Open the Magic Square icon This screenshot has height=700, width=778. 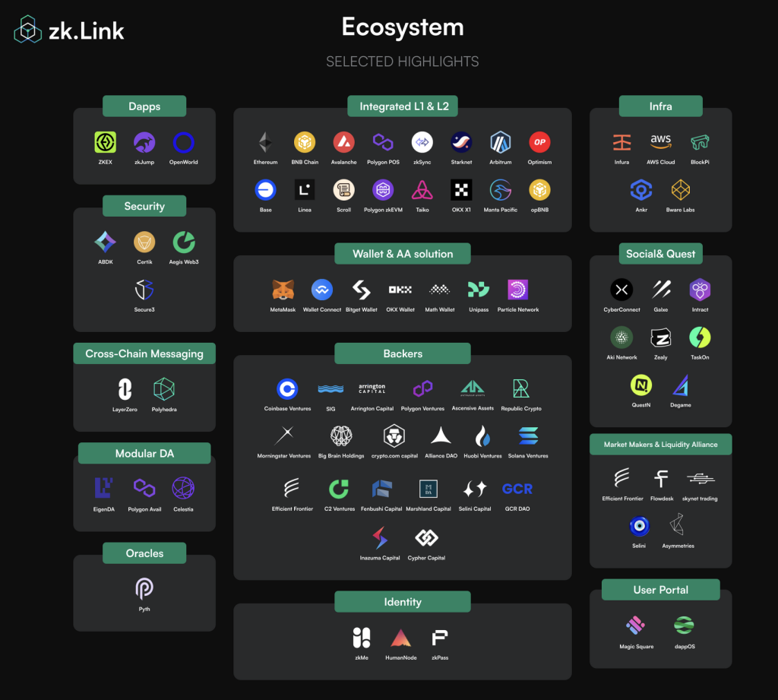click(636, 626)
